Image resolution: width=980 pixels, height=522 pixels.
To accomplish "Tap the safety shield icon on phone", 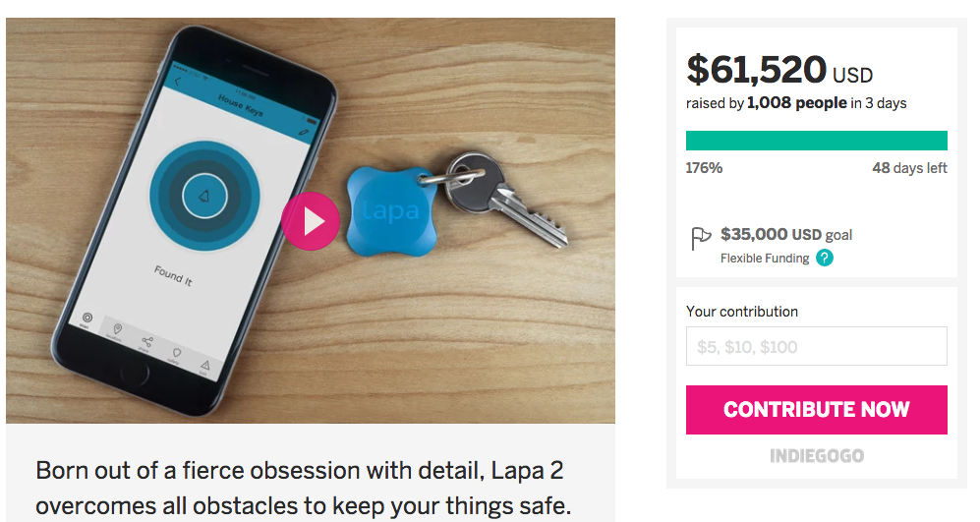I will pyautogui.click(x=176, y=353).
